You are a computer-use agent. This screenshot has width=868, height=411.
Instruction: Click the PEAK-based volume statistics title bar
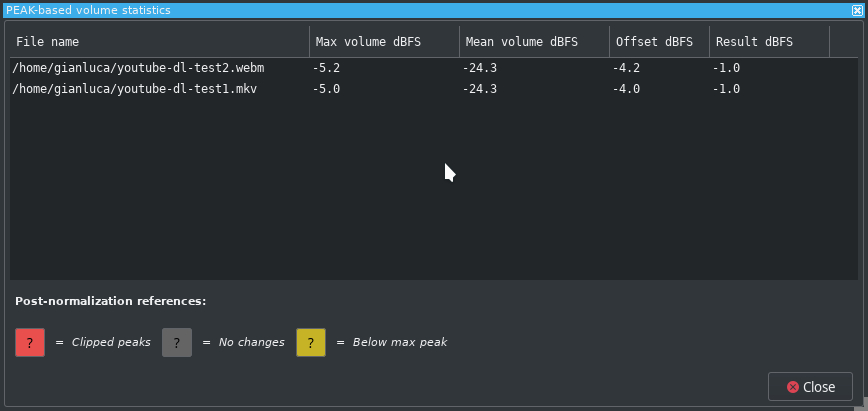426,10
